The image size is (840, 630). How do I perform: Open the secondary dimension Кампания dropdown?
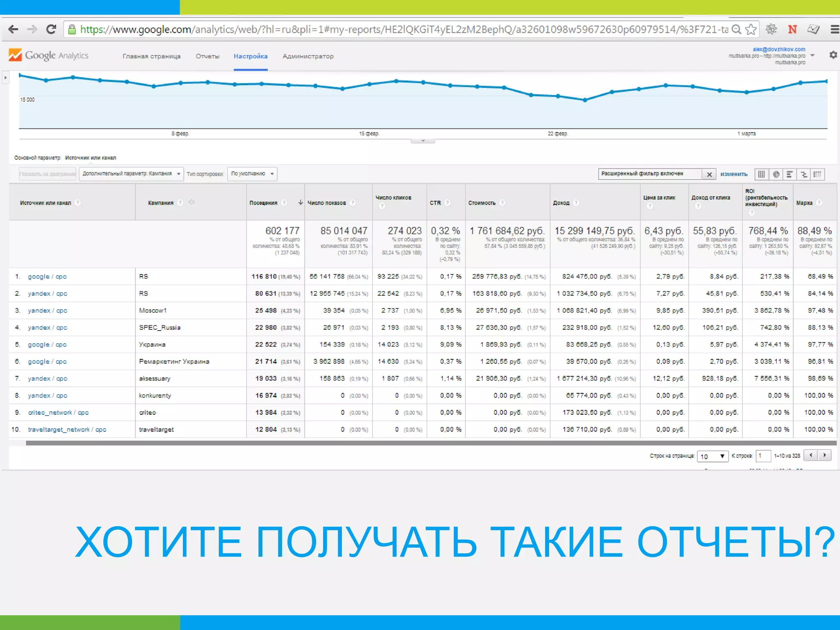point(131,174)
